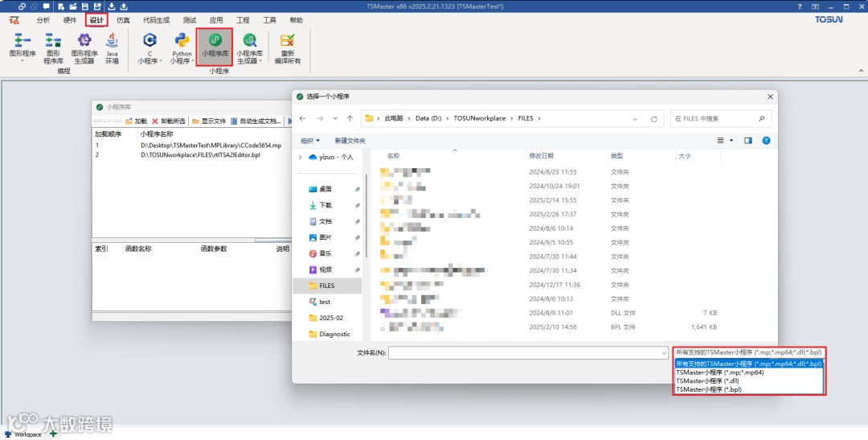Collapse the ribbon with the chevron

click(861, 71)
